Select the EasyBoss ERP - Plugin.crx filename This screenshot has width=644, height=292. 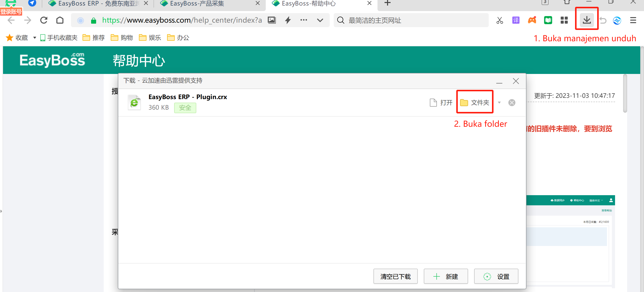[188, 97]
